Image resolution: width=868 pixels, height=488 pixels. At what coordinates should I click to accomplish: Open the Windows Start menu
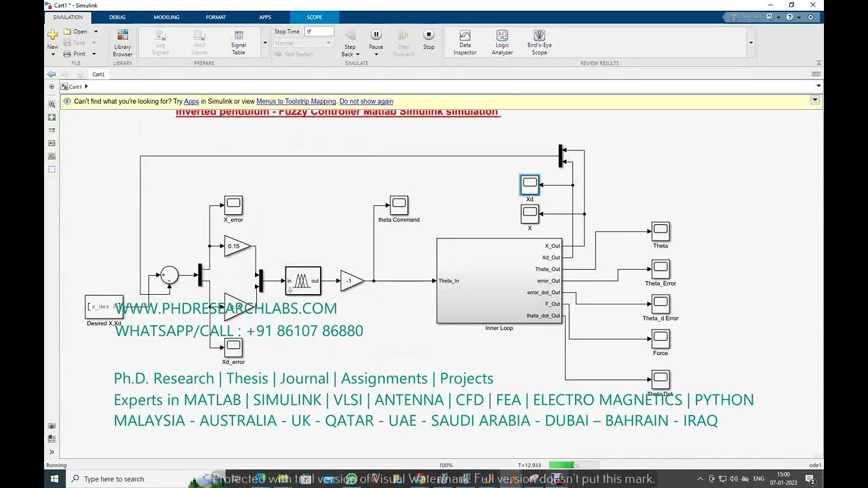click(54, 479)
